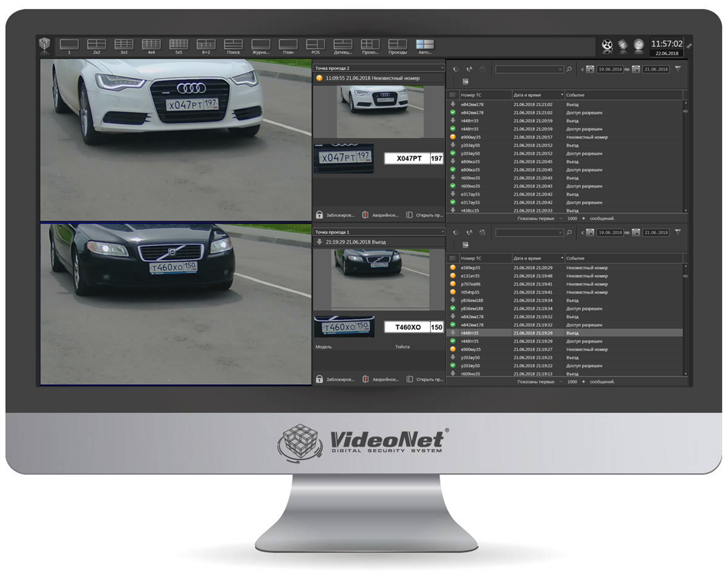Click 'Заблокиров...' button under the Audi panel
Viewport: 727px width, 588px height.
pos(335,215)
